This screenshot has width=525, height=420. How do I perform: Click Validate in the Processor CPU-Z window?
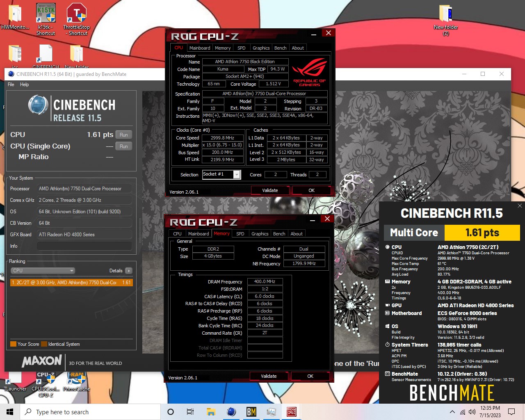pyautogui.click(x=270, y=190)
